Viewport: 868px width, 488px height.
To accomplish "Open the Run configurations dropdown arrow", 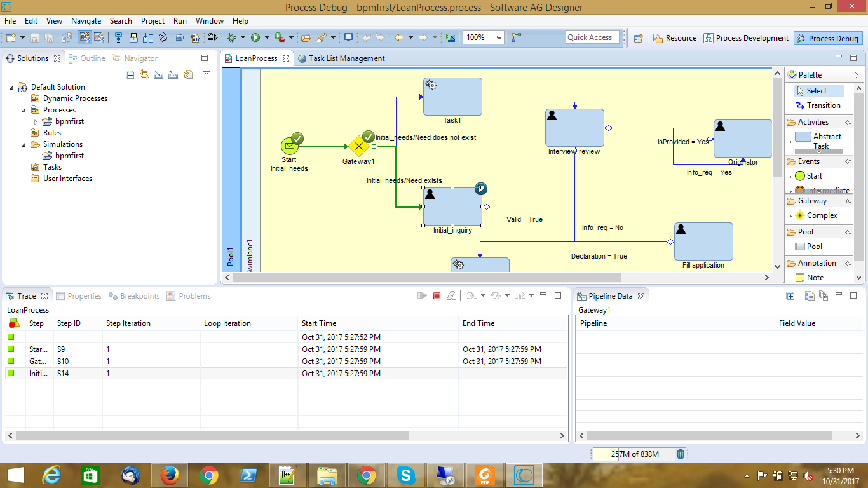I will point(267,38).
